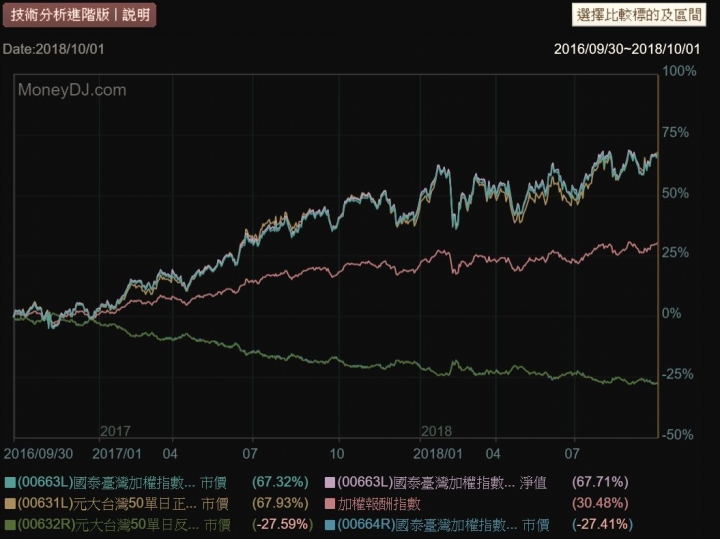This screenshot has height=539, width=720.
Task: Click the (67.93%) return value
Action: click(280, 503)
